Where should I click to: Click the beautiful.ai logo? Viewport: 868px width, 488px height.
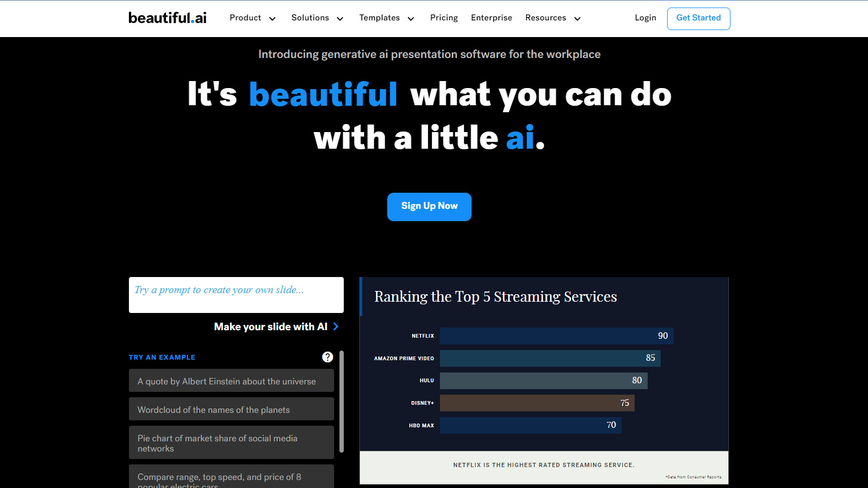pos(168,18)
